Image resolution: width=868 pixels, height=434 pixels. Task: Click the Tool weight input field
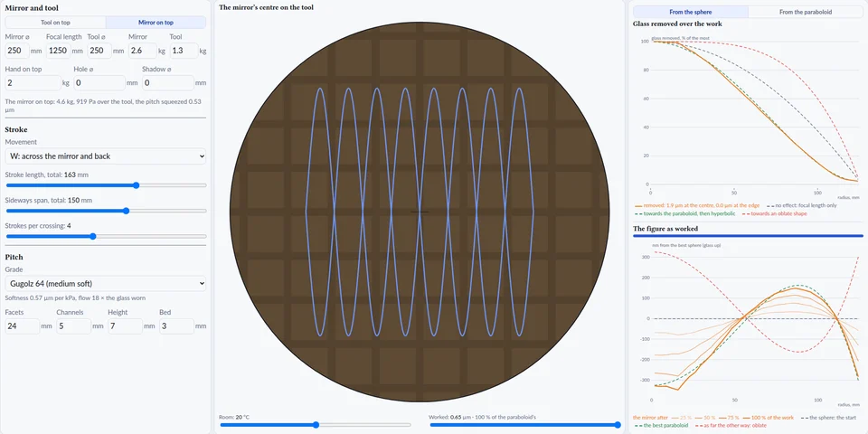[x=184, y=51]
